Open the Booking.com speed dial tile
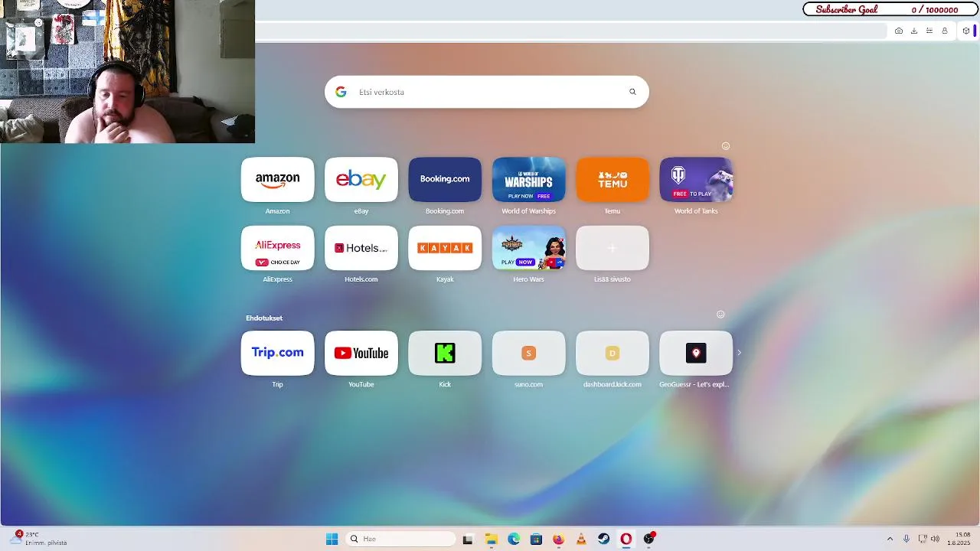The image size is (980, 551). (x=445, y=180)
